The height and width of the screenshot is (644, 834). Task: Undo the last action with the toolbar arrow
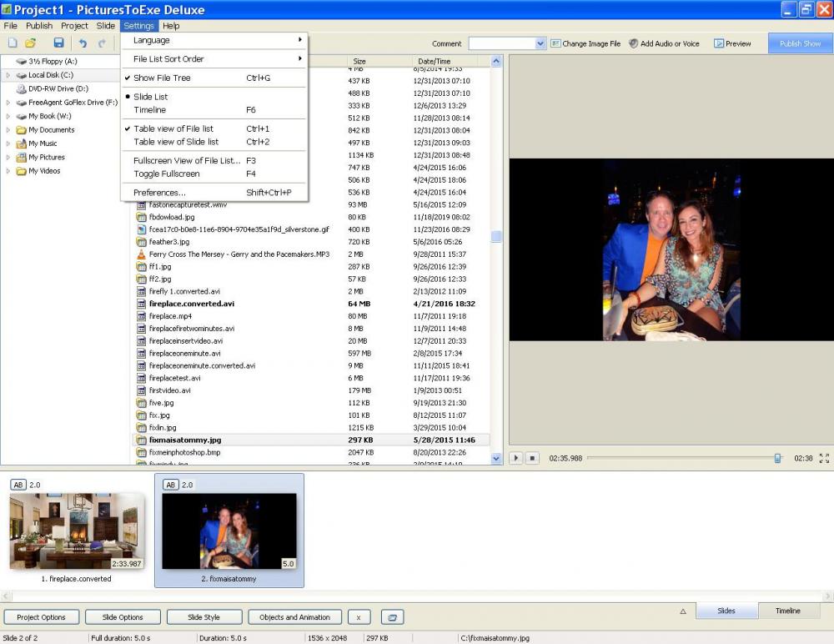(x=83, y=43)
